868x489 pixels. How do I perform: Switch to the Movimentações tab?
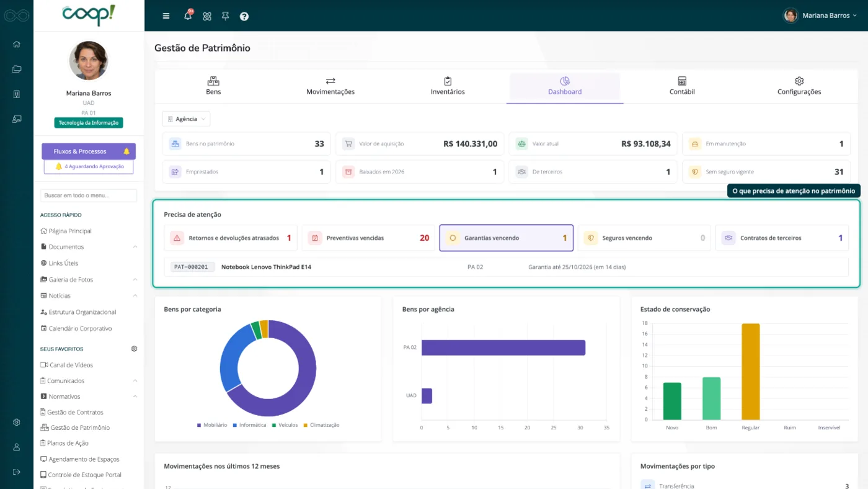point(330,87)
